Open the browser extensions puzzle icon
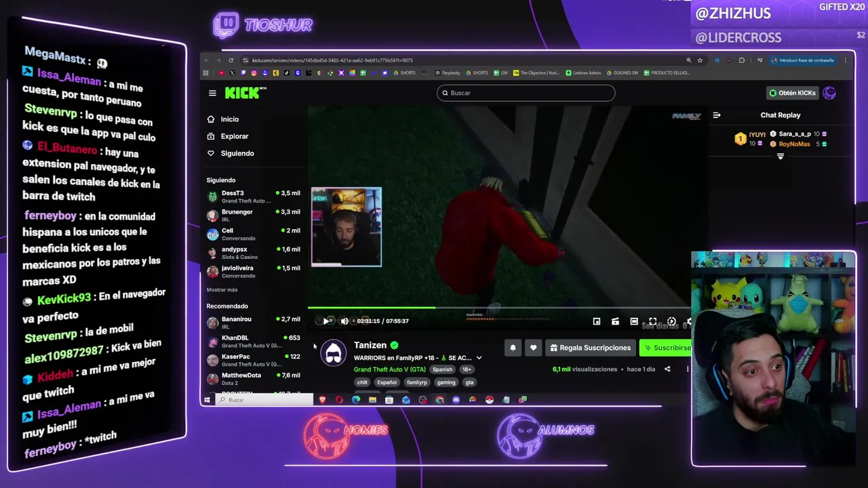Image resolution: width=868 pixels, height=488 pixels. [x=741, y=60]
